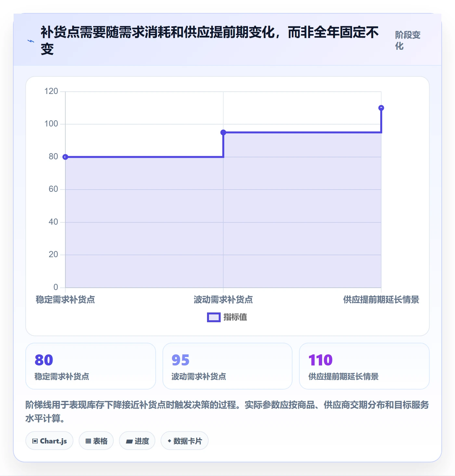Click the bar icon in 进度 tag
Screen dimensions: 455x476
[x=129, y=442]
